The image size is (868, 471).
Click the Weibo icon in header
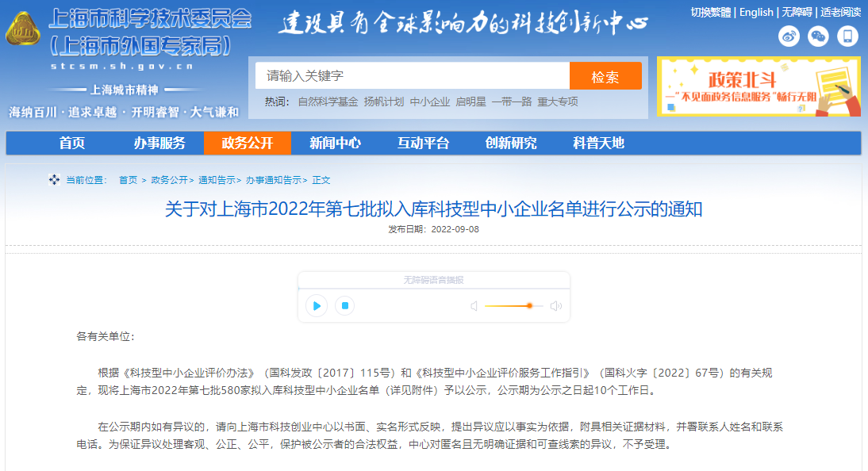(789, 36)
